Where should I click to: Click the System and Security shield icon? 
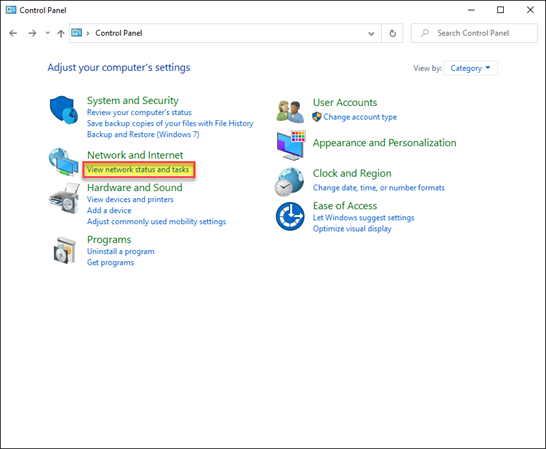click(64, 110)
